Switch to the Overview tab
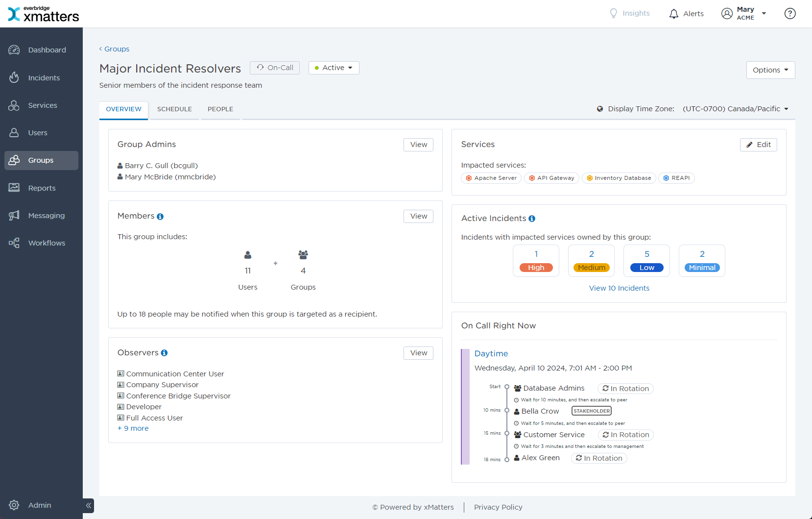The image size is (812, 519). click(x=123, y=109)
